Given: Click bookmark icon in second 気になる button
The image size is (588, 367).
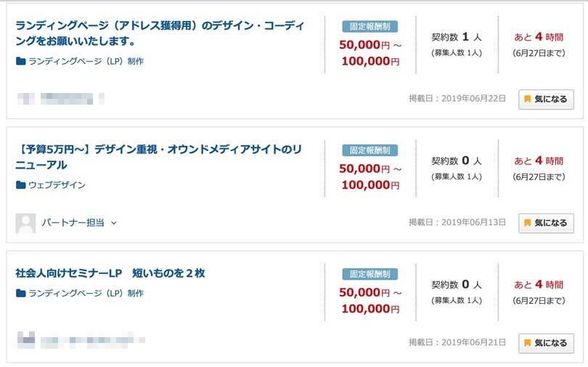Looking at the screenshot, I should [x=528, y=223].
